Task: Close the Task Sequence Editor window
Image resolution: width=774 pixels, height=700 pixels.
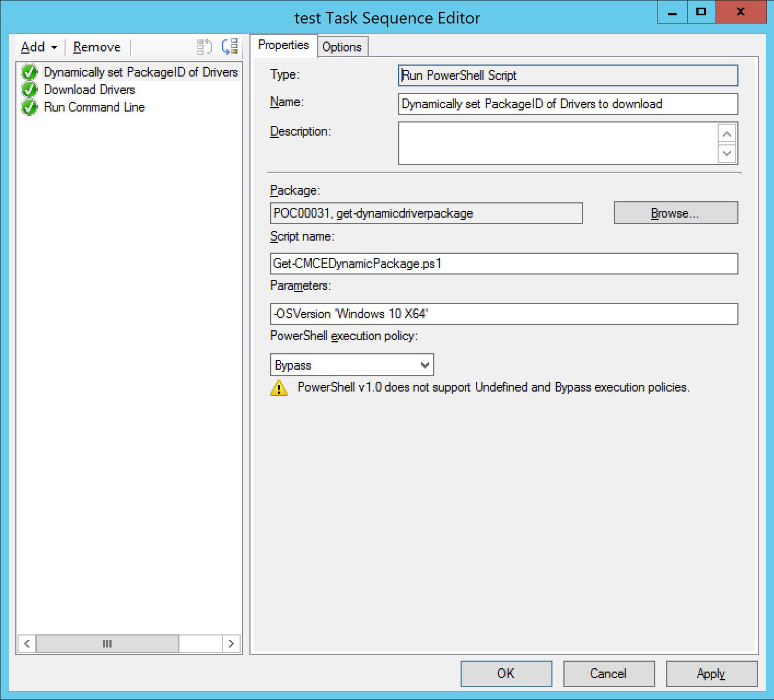Action: click(741, 12)
